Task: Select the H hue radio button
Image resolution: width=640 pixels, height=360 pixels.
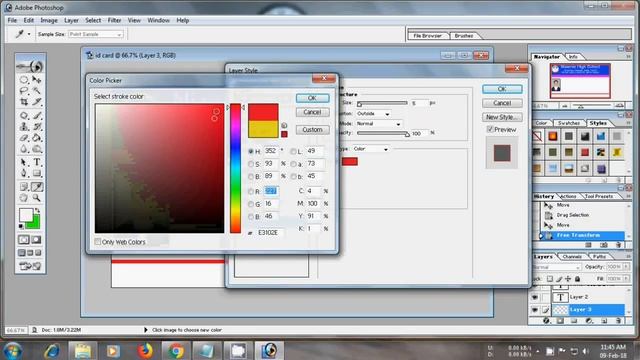Action: coord(251,151)
